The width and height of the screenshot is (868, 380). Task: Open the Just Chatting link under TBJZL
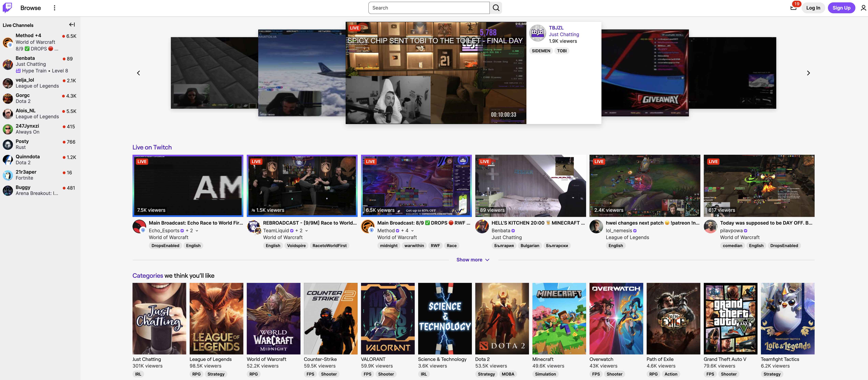click(564, 34)
